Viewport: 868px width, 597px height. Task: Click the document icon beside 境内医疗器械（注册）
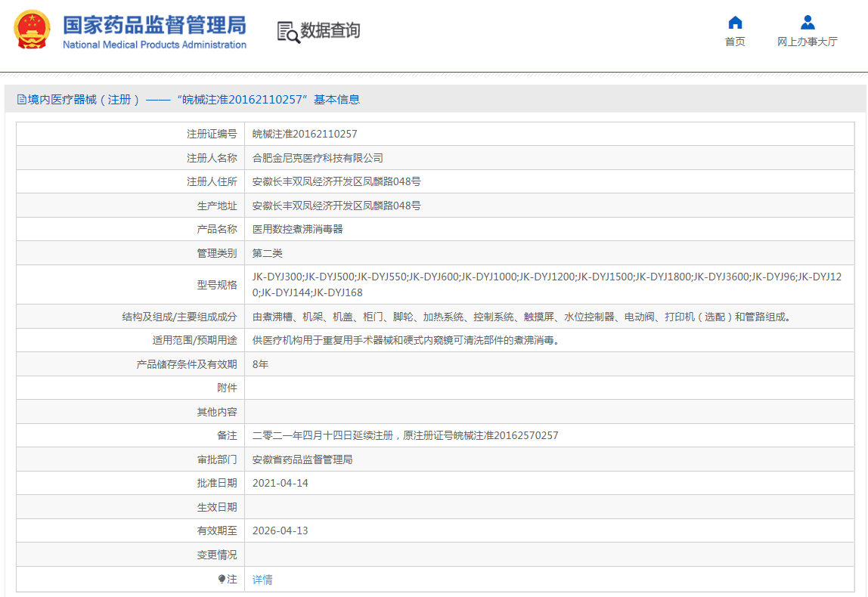pyautogui.click(x=21, y=99)
